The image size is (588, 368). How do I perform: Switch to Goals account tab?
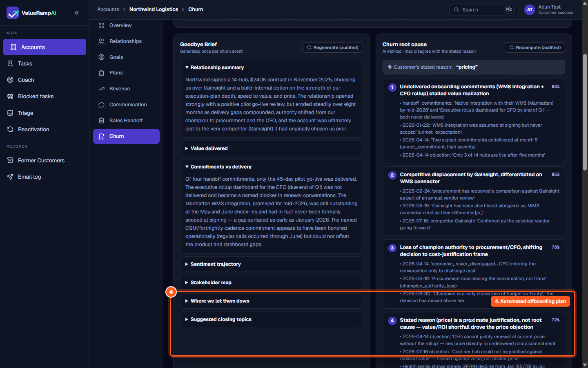pos(126,57)
